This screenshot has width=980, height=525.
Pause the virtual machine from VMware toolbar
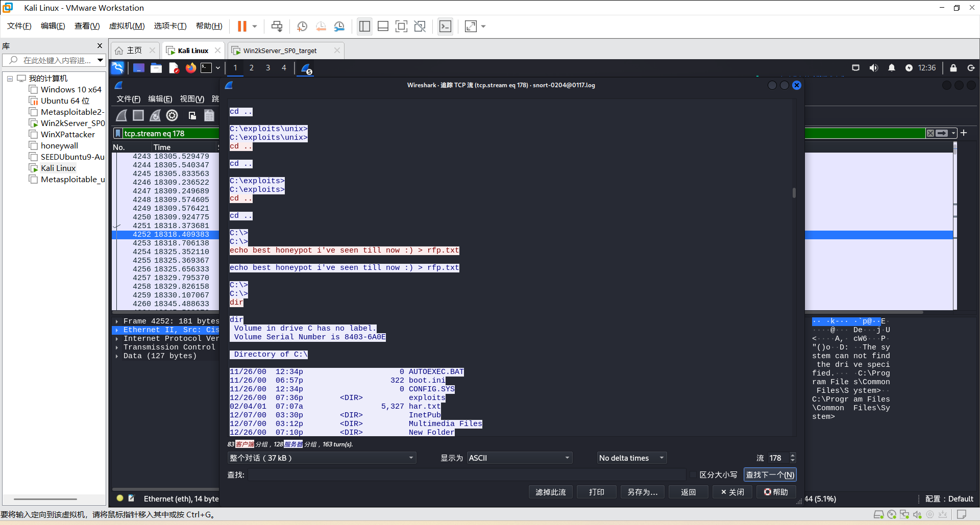click(242, 26)
